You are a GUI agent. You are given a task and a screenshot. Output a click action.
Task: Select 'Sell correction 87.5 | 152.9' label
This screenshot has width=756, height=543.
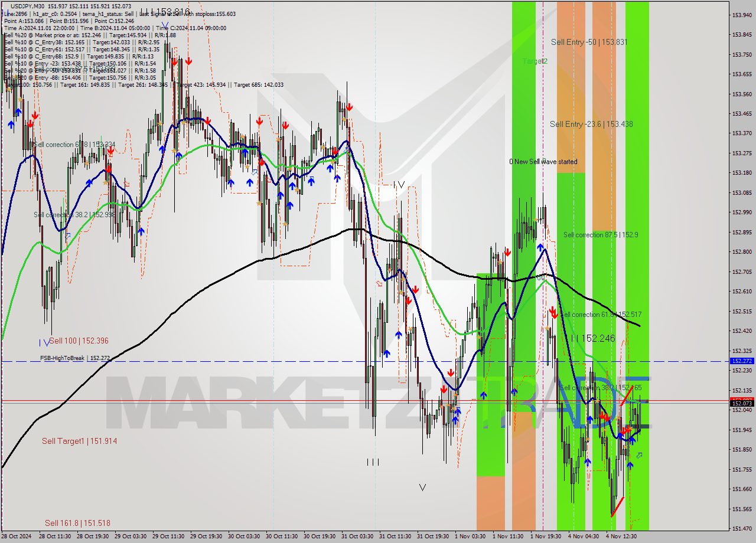601,235
